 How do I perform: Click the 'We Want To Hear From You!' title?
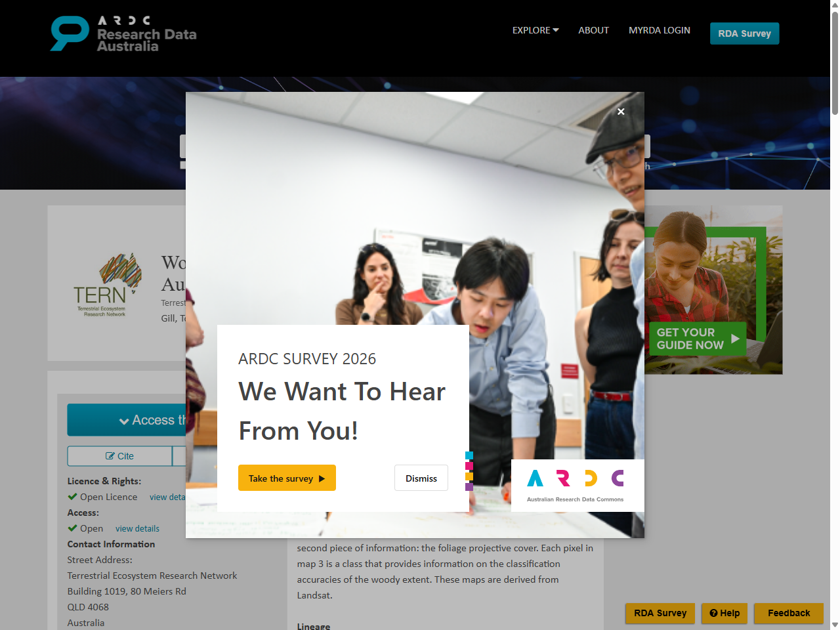[342, 411]
